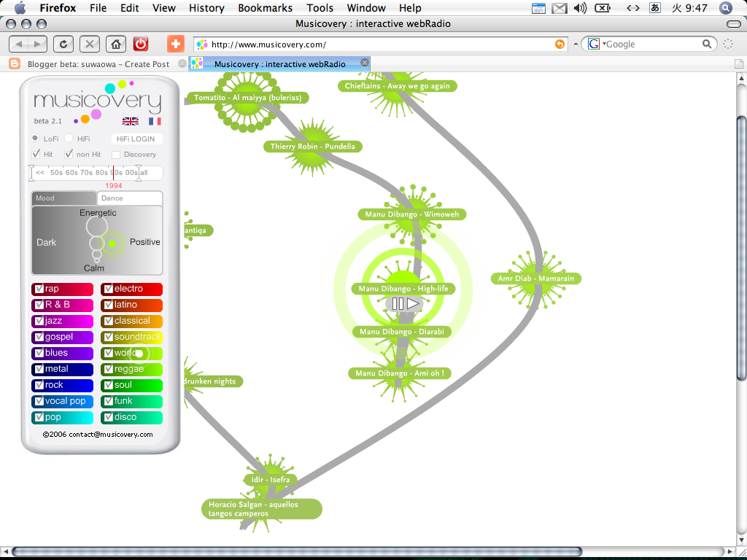
Task: Enable the Discovery checkbox
Action: (116, 155)
